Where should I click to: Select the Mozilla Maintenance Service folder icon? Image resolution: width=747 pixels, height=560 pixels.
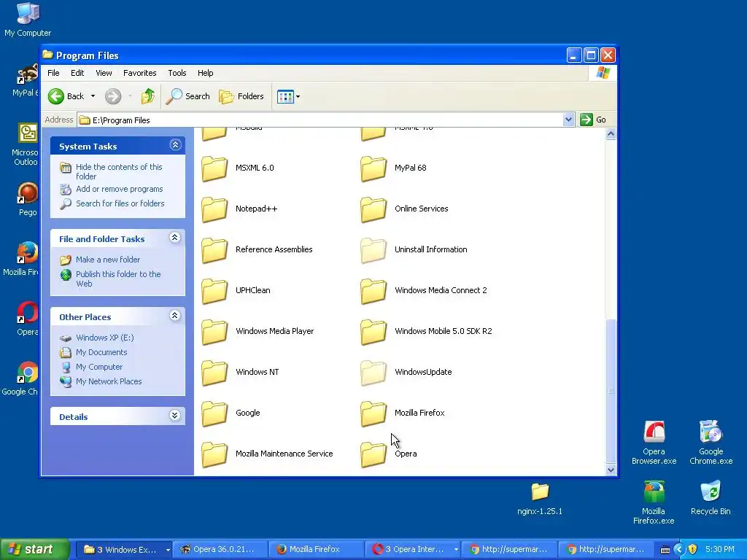pyautogui.click(x=214, y=454)
